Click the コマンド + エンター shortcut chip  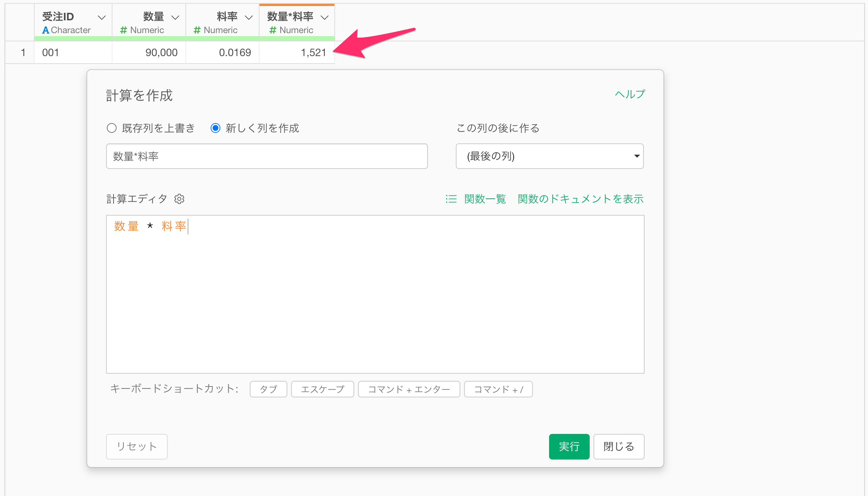(x=409, y=389)
